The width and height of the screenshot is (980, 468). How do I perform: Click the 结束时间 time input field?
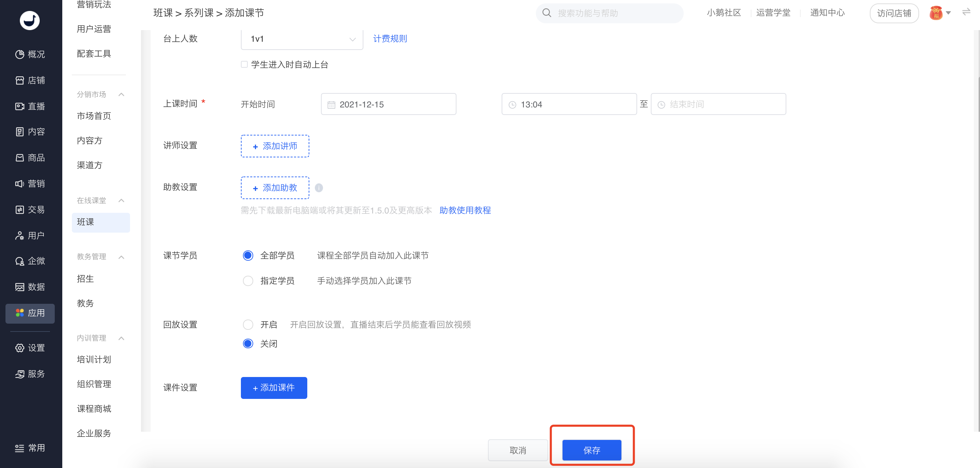pyautogui.click(x=718, y=104)
